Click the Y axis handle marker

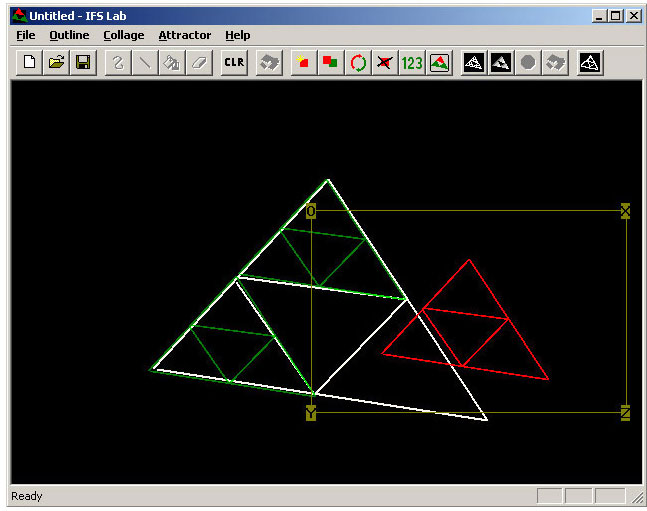[x=311, y=413]
